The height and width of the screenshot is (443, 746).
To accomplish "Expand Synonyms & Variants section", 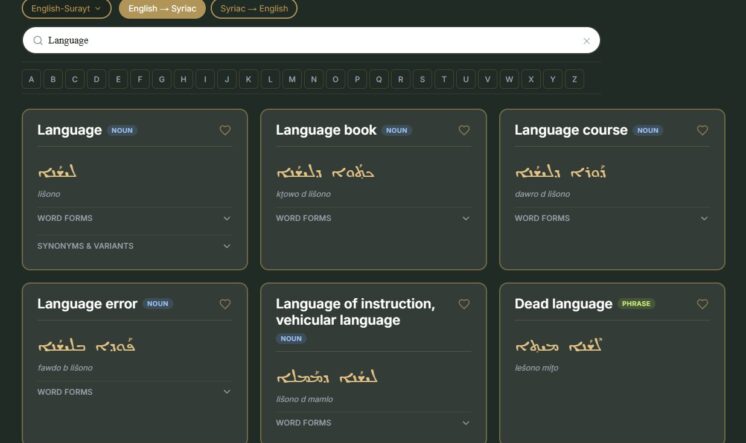I will coord(134,246).
